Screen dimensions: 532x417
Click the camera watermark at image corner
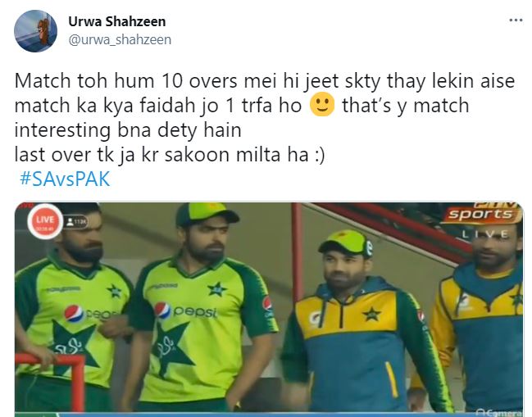click(499, 412)
